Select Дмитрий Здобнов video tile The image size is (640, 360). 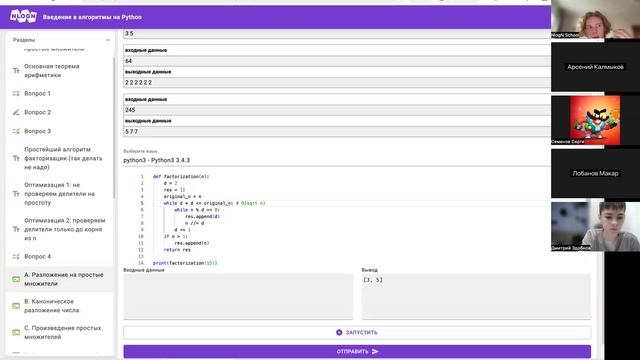596,227
